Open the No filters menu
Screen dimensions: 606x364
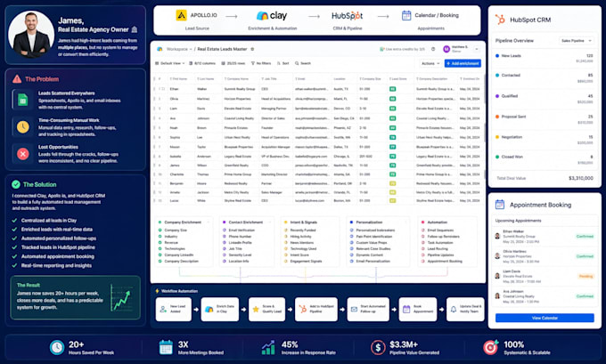coord(261,63)
